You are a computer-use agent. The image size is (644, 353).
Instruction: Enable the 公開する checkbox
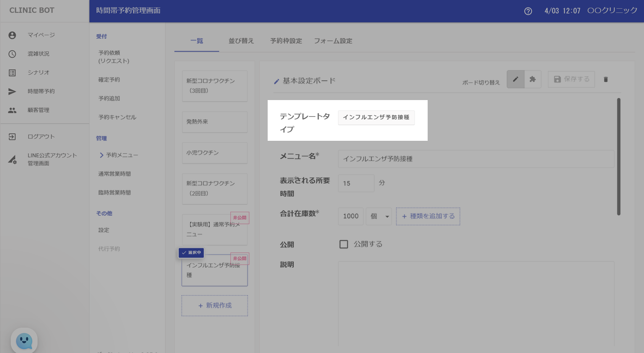(x=344, y=244)
